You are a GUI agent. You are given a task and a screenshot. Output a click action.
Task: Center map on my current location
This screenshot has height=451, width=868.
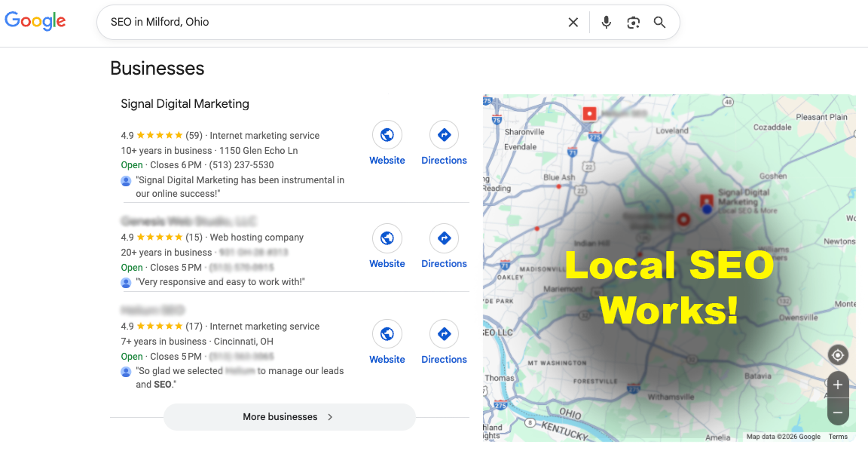[x=838, y=355]
